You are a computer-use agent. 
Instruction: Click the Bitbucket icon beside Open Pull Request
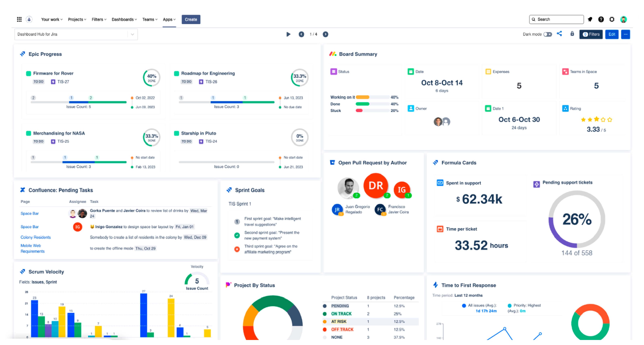tap(332, 162)
